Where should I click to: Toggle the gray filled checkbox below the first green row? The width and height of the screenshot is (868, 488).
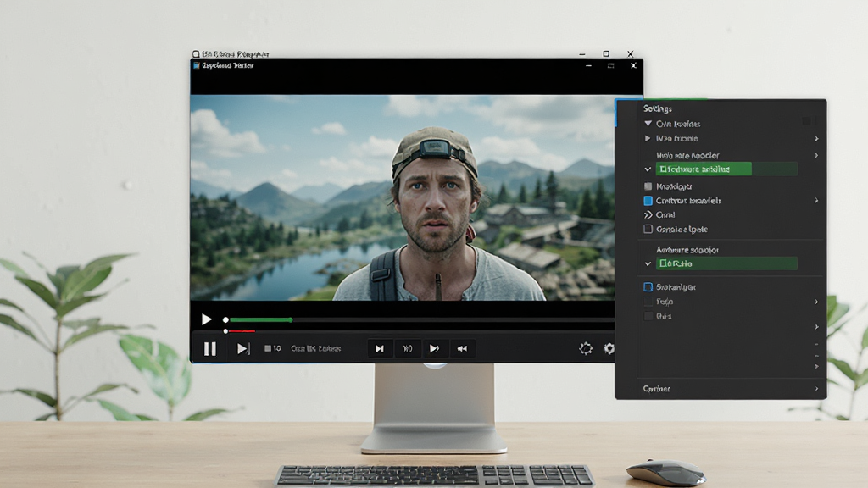pos(648,186)
